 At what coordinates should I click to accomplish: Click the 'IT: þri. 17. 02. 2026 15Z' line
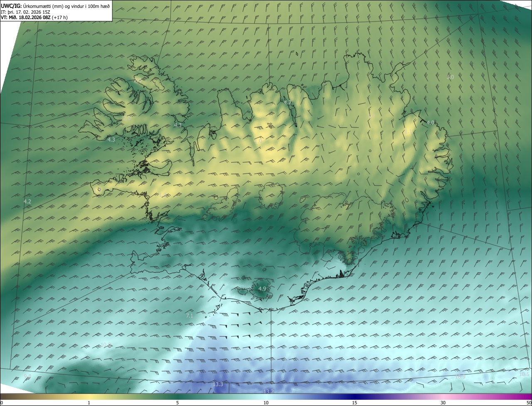(x=25, y=12)
